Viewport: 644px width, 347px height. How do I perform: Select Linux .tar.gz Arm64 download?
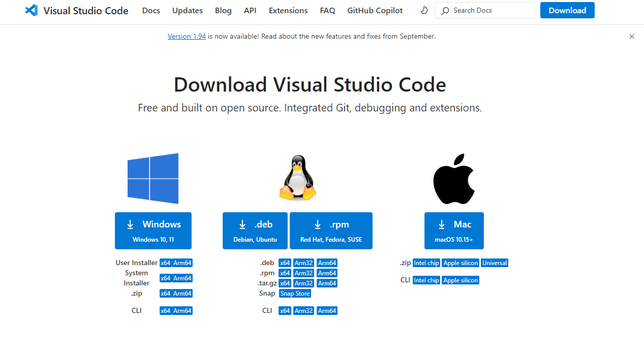tap(327, 283)
